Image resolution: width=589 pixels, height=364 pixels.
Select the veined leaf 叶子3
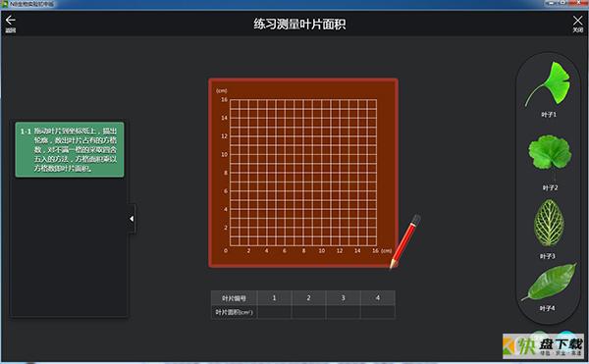[549, 224]
